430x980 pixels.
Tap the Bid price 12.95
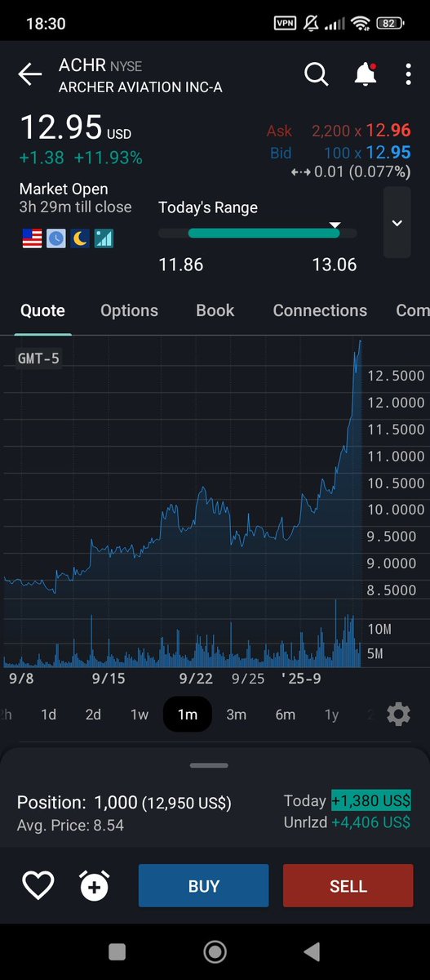tap(388, 152)
